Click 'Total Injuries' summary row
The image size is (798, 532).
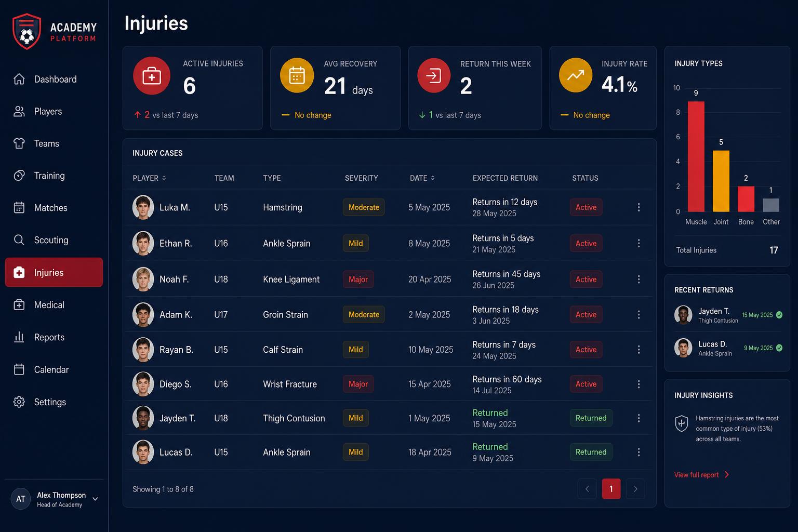[x=727, y=250]
